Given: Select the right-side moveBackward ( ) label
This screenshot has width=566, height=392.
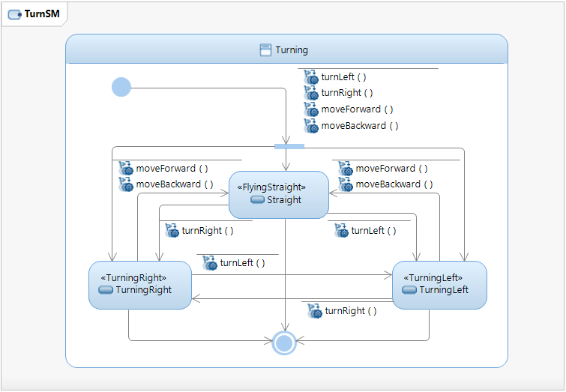Looking at the screenshot, I should coord(394,184).
